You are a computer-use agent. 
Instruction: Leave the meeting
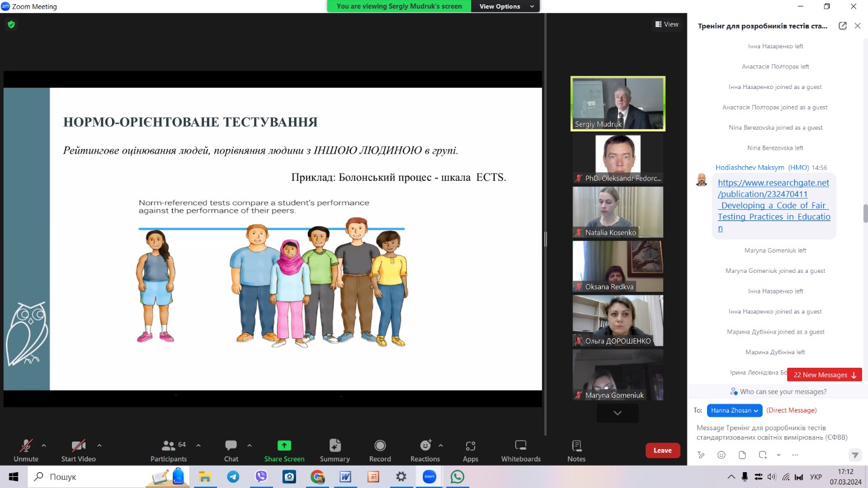pos(662,450)
